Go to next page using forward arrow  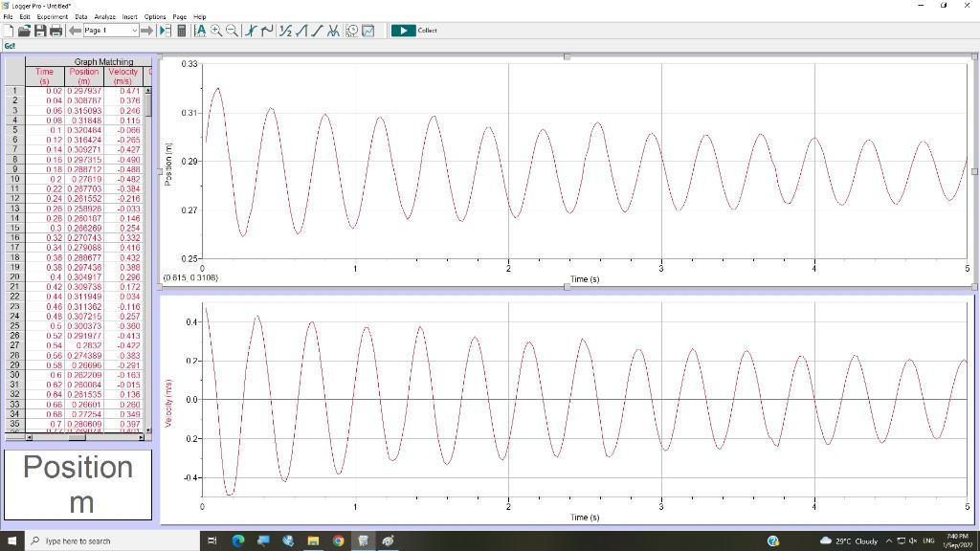[x=145, y=31]
